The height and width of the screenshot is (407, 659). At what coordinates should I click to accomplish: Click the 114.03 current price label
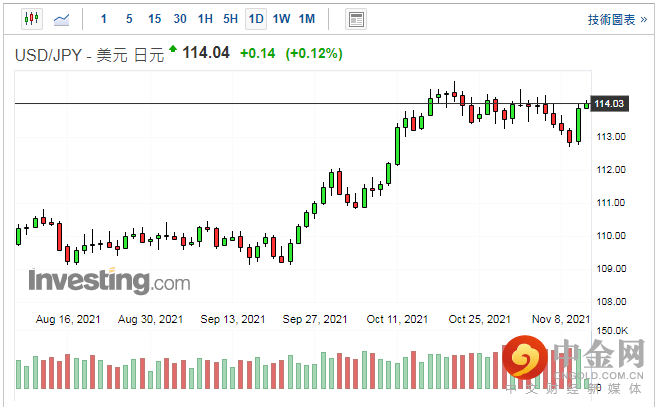[609, 103]
